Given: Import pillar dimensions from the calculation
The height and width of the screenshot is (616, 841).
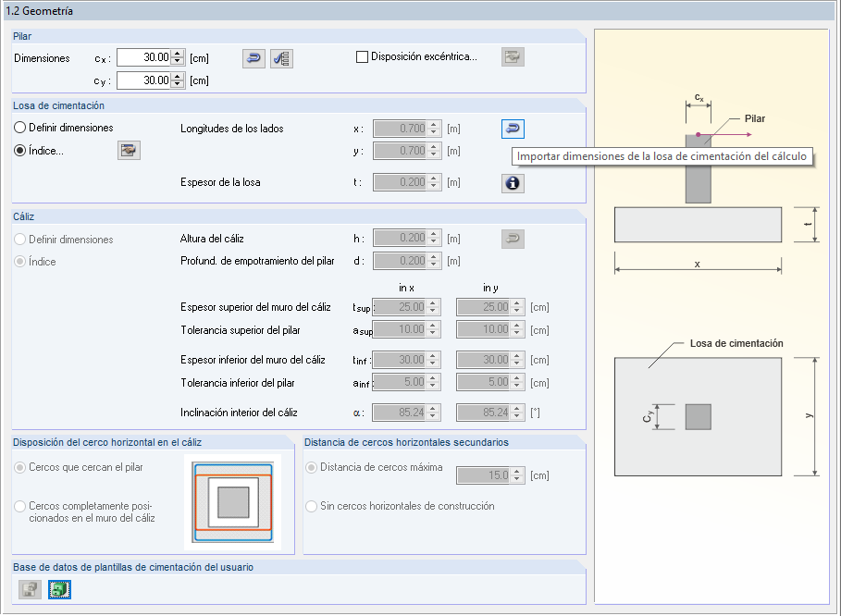Looking at the screenshot, I should point(253,58).
